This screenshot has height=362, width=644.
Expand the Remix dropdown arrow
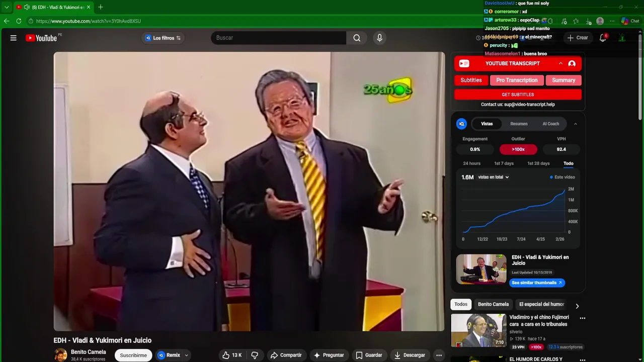186,355
